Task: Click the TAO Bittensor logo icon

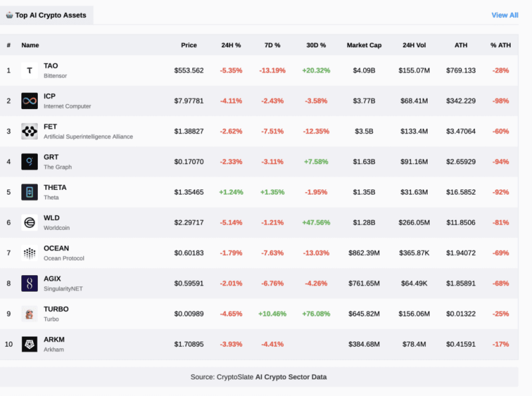Action: 29,70
